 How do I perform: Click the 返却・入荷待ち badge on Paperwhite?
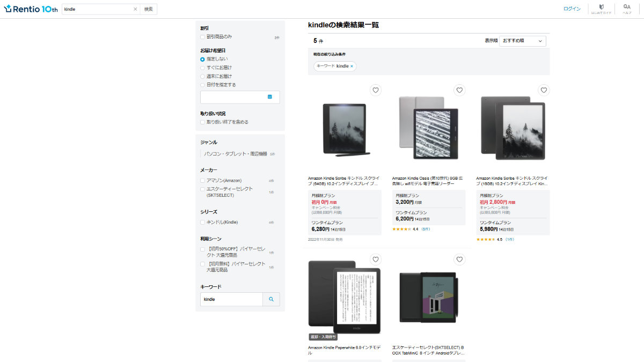323,337
